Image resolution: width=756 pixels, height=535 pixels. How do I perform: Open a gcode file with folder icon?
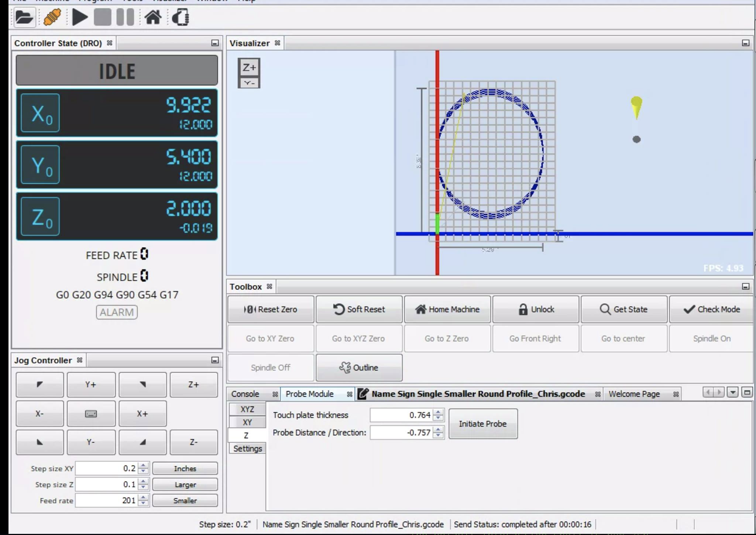click(x=24, y=17)
